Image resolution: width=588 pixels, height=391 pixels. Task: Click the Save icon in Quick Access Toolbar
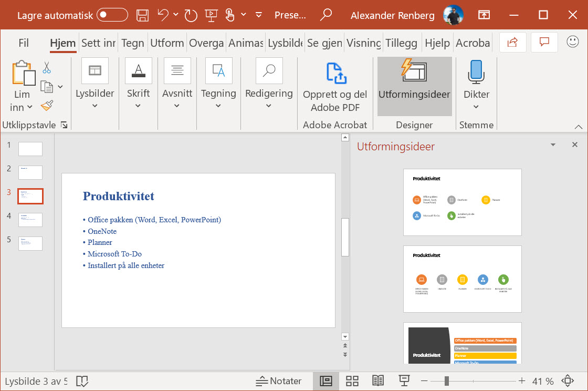coord(142,15)
